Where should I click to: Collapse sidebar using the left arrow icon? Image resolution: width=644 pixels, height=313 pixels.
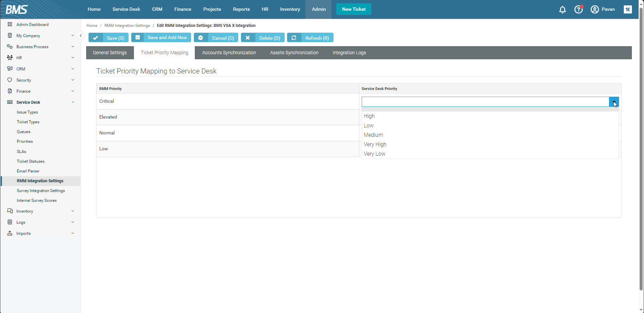coord(81,35)
